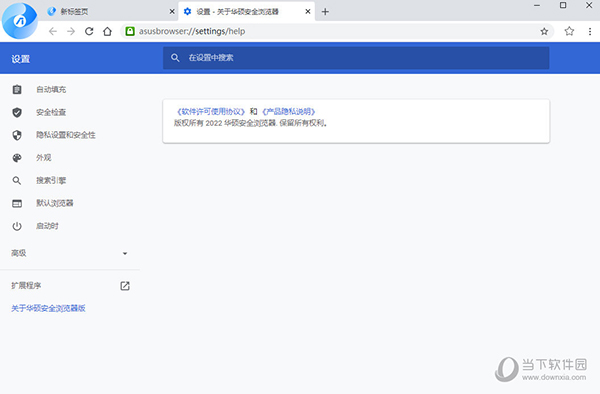
Task: Click the 自动填充 clipboard icon
Action: tap(17, 90)
